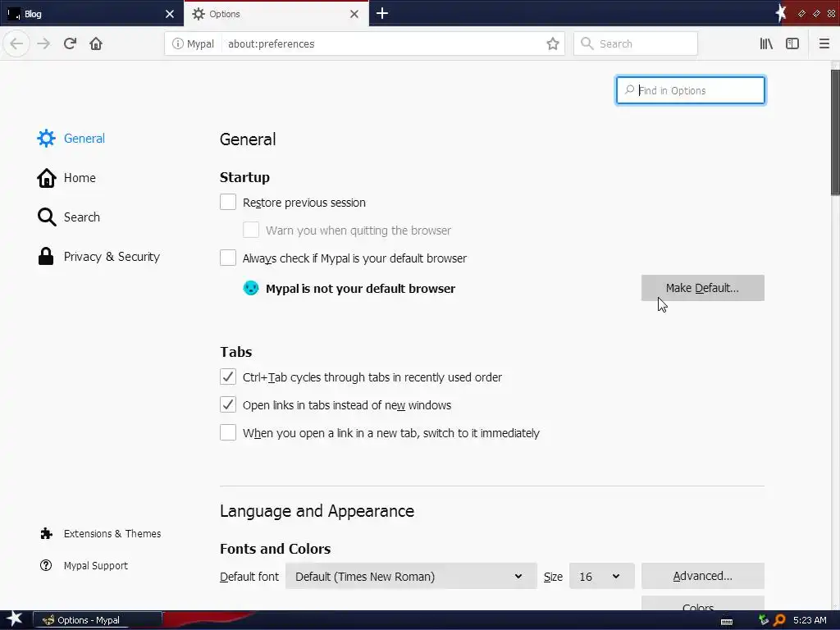Click the Options - Mypal taskbar button
The width and height of the screenshot is (840, 630).
click(x=98, y=620)
